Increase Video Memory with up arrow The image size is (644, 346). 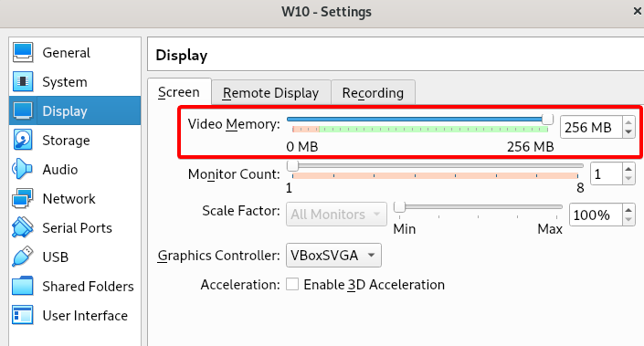628,122
